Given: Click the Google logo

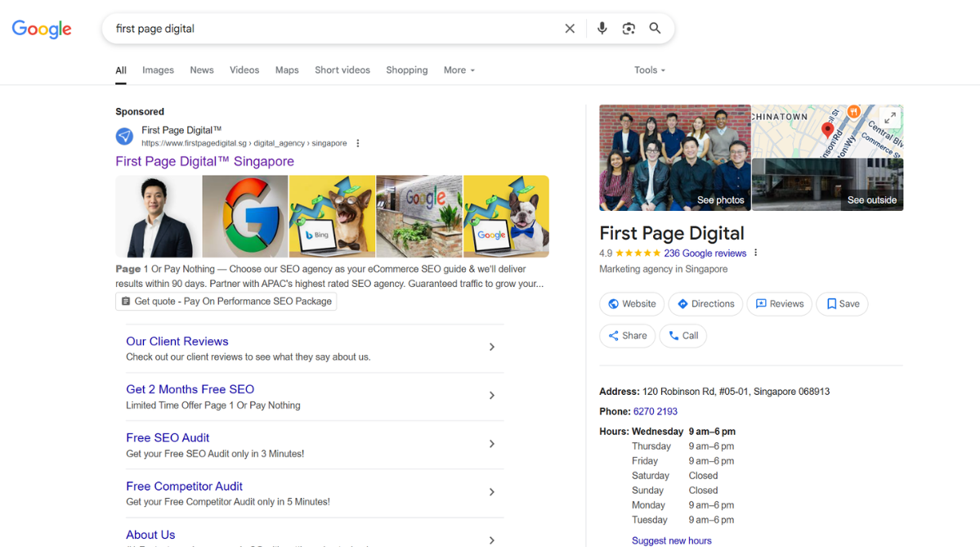Looking at the screenshot, I should (42, 29).
